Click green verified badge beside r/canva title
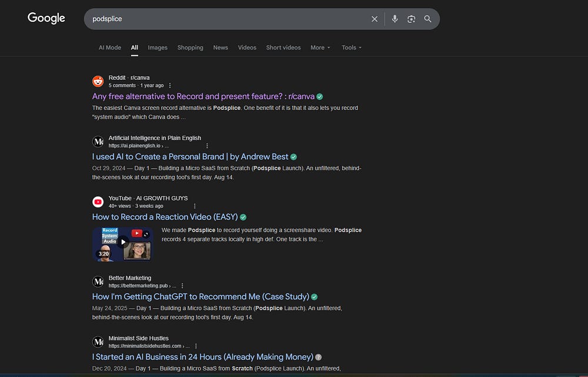This screenshot has width=588, height=377. coord(319,96)
